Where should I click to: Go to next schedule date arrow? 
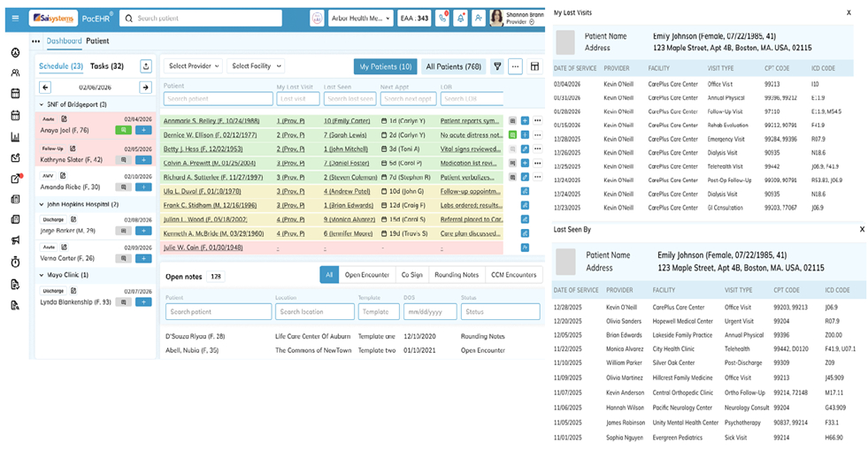[145, 87]
